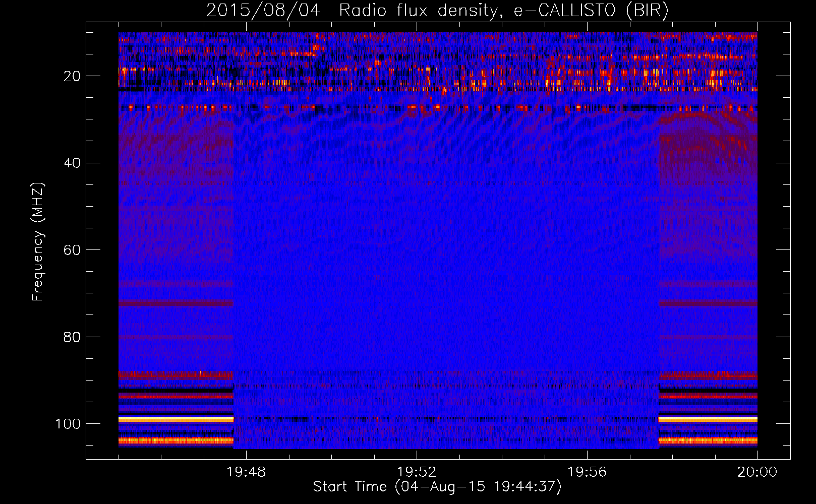This screenshot has height=504, width=816.
Task: Click the 80 MHz frequency tick label
Action: pyautogui.click(x=72, y=337)
